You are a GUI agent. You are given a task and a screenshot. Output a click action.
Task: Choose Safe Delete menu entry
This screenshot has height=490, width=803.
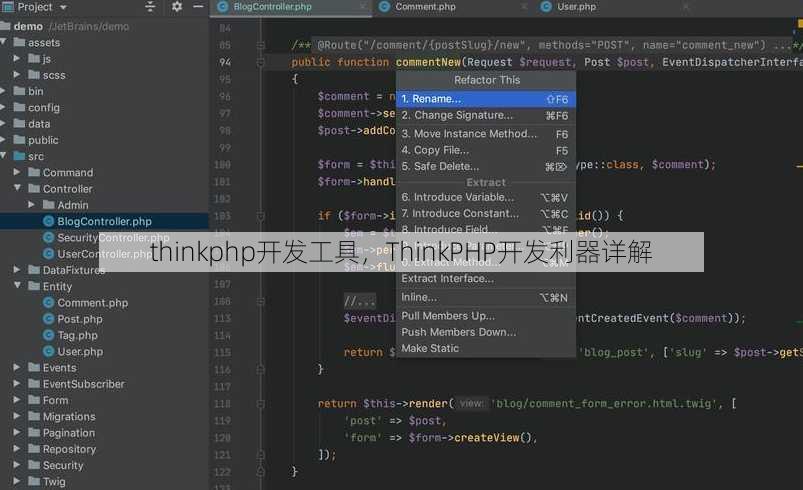coord(485,166)
